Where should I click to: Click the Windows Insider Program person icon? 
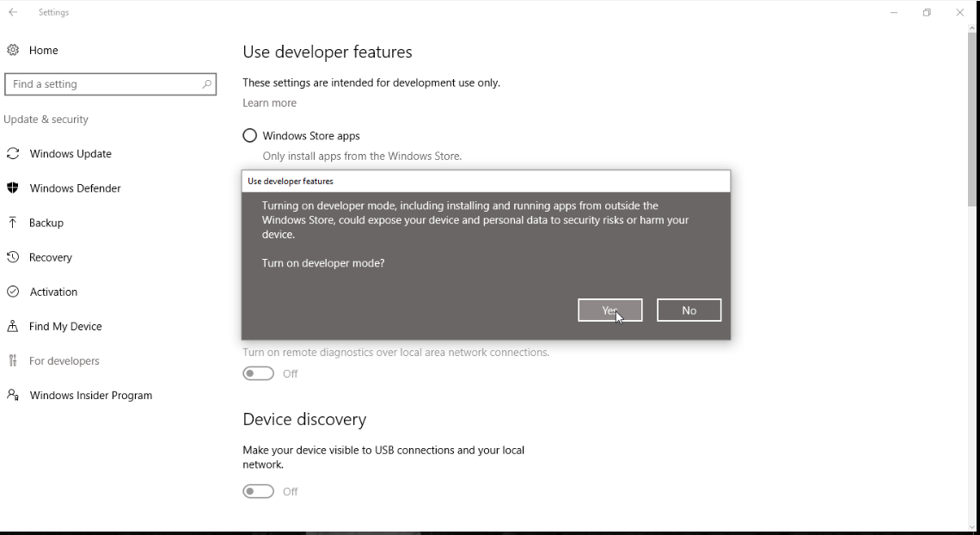tap(13, 395)
